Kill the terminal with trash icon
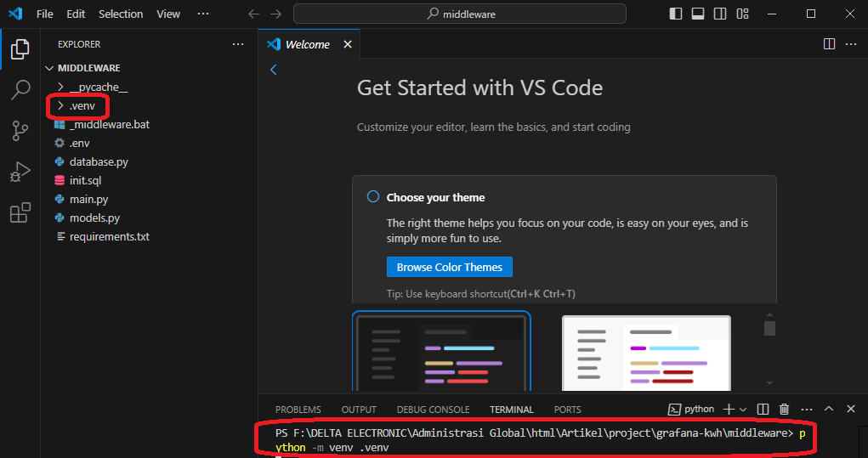This screenshot has width=868, height=458. pyautogui.click(x=785, y=410)
